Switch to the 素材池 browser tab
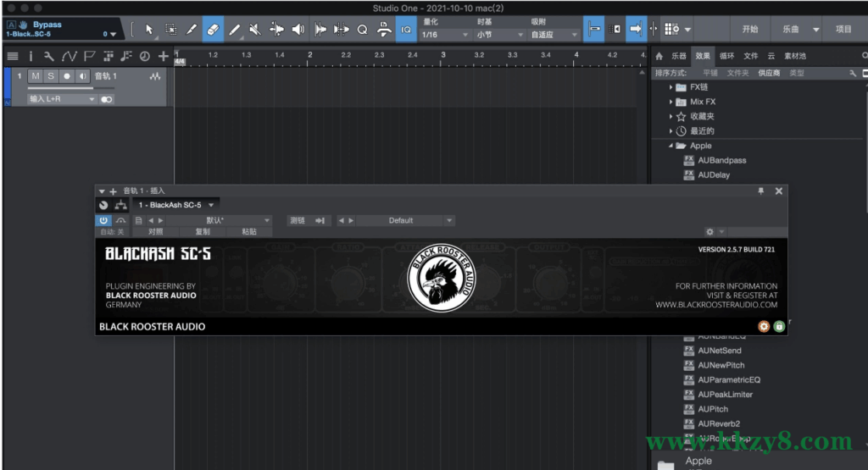 (795, 56)
